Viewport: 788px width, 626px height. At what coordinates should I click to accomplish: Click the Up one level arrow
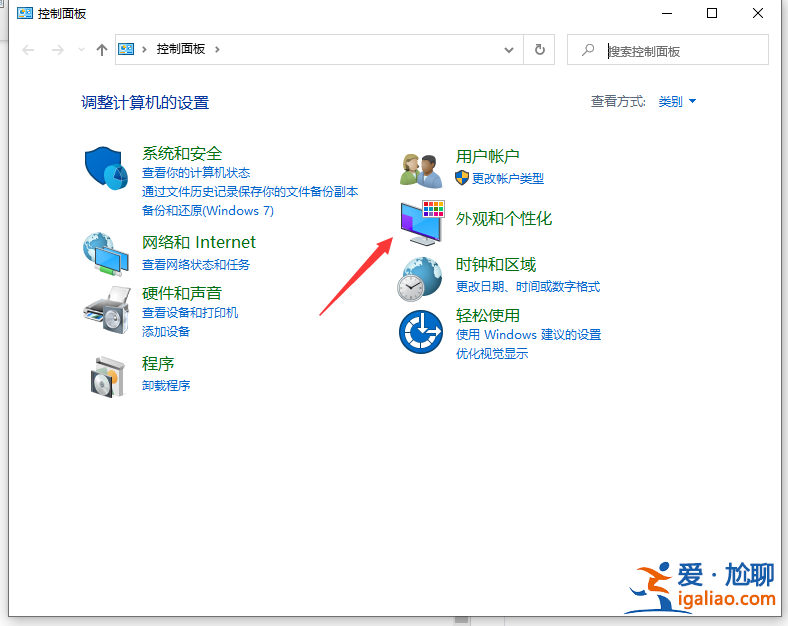click(102, 49)
